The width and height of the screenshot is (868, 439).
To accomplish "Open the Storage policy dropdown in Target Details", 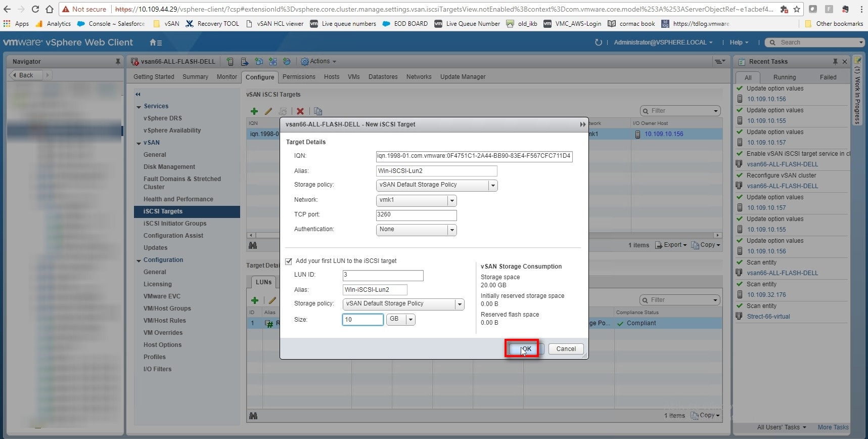I will 492,186.
